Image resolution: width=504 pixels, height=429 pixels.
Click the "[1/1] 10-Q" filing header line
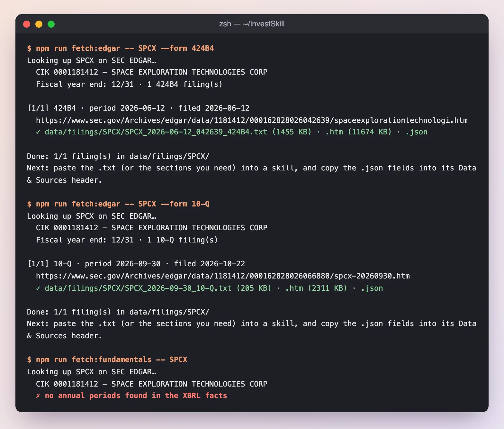tap(136, 264)
